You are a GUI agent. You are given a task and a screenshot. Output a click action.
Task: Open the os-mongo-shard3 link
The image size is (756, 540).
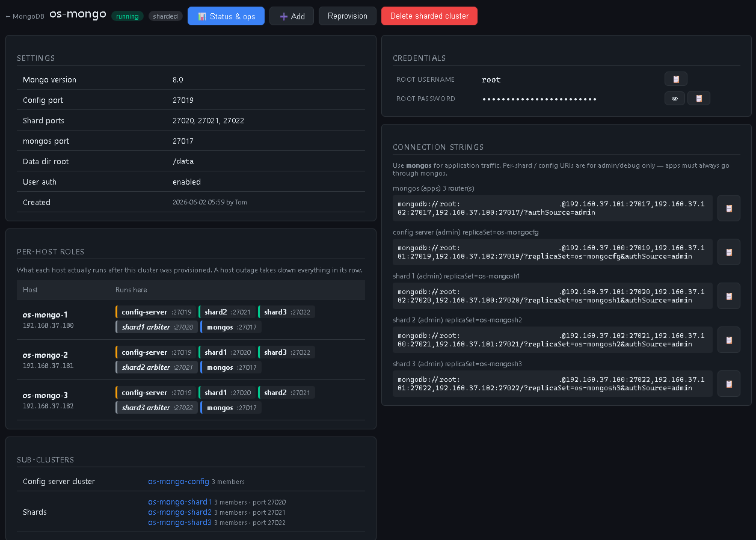coord(180,523)
